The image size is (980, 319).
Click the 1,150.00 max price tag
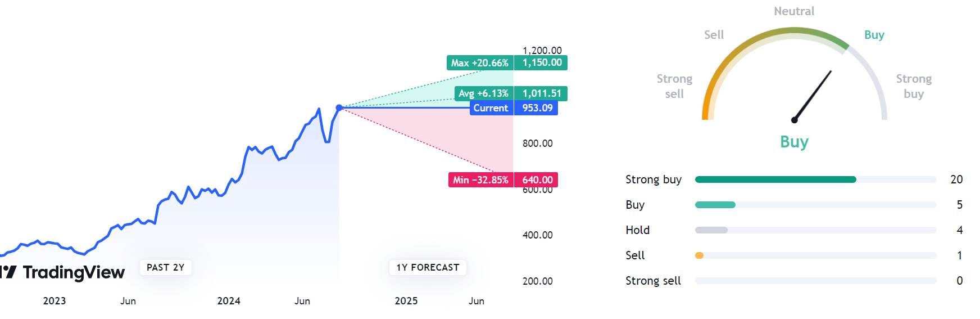click(x=541, y=62)
